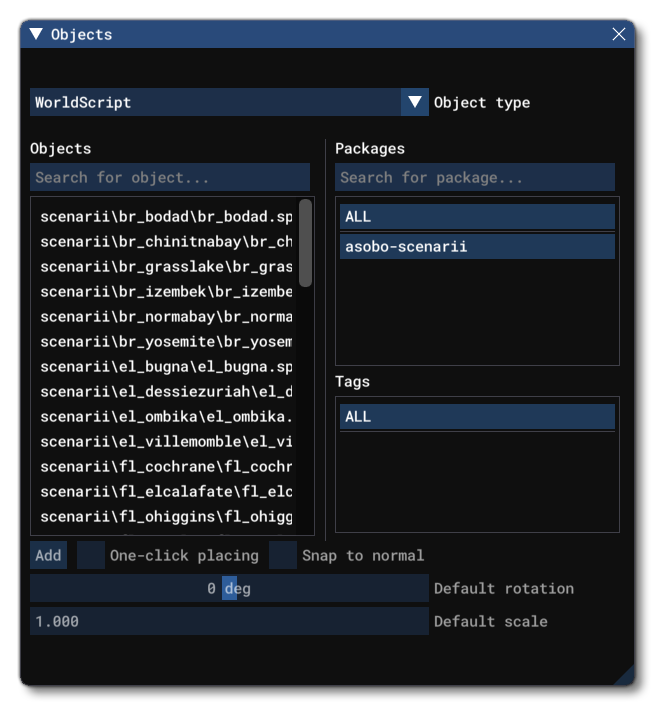Select the asobo-scenarii package
This screenshot has height=706, width=655.
point(477,246)
